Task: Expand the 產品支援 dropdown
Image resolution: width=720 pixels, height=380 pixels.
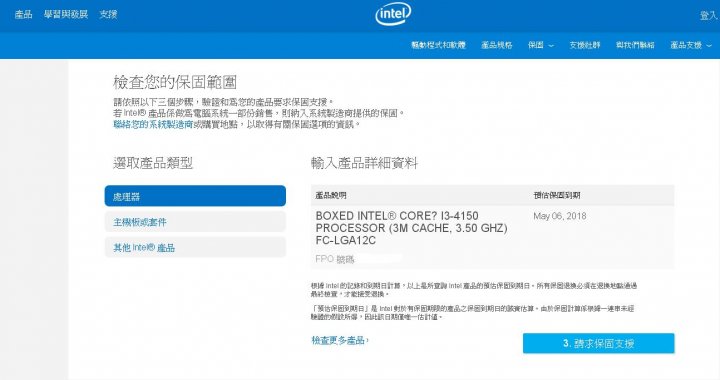Action: pos(691,45)
